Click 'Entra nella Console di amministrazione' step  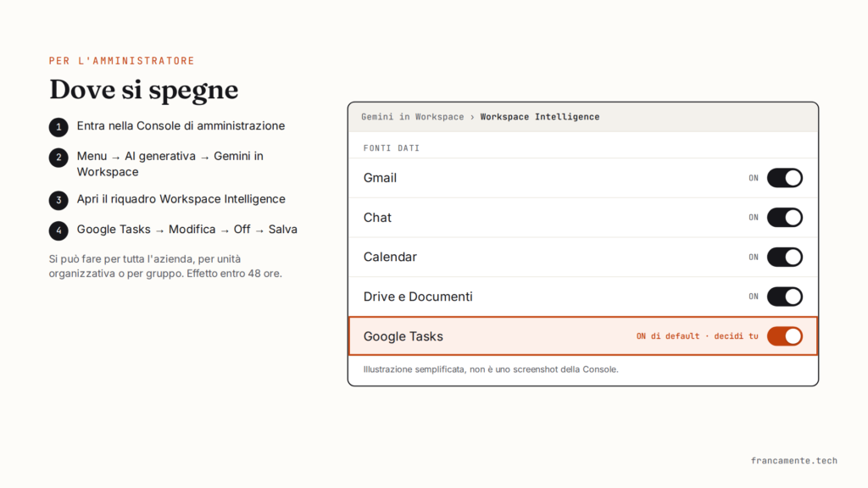coord(181,126)
